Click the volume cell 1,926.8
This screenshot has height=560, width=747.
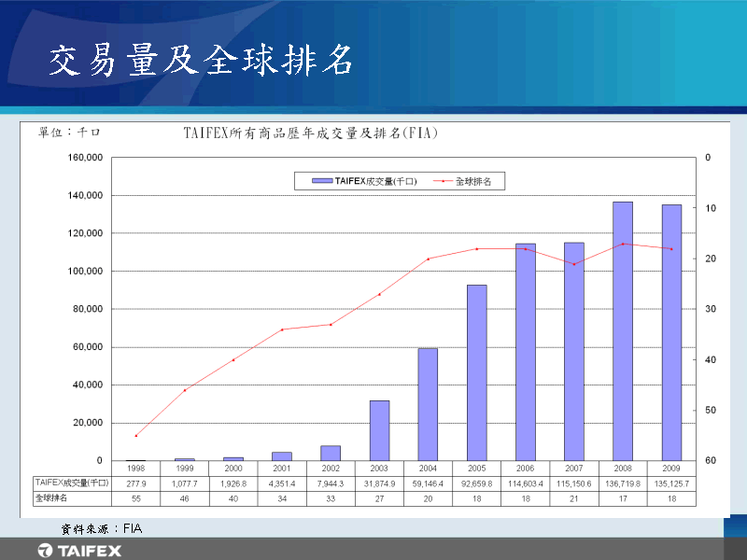[233, 483]
